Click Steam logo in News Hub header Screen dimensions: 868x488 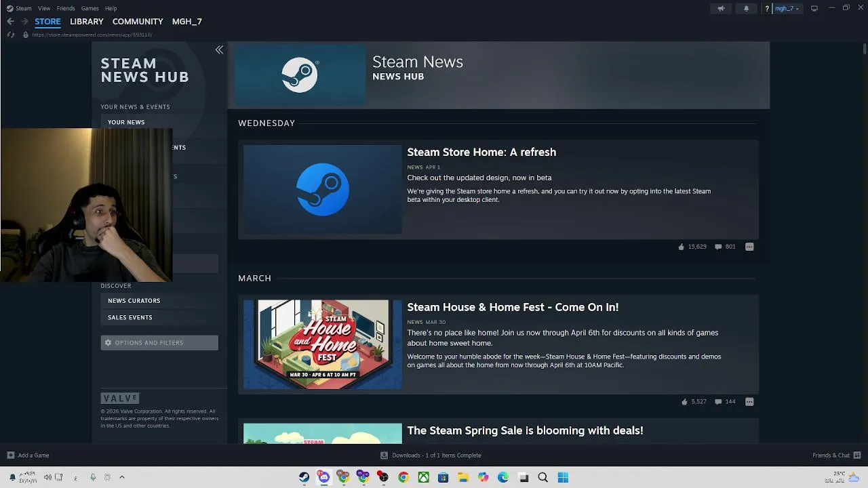(x=300, y=75)
